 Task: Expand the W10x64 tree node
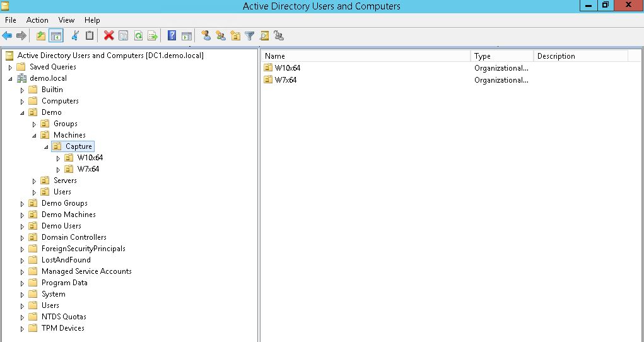pyautogui.click(x=58, y=158)
